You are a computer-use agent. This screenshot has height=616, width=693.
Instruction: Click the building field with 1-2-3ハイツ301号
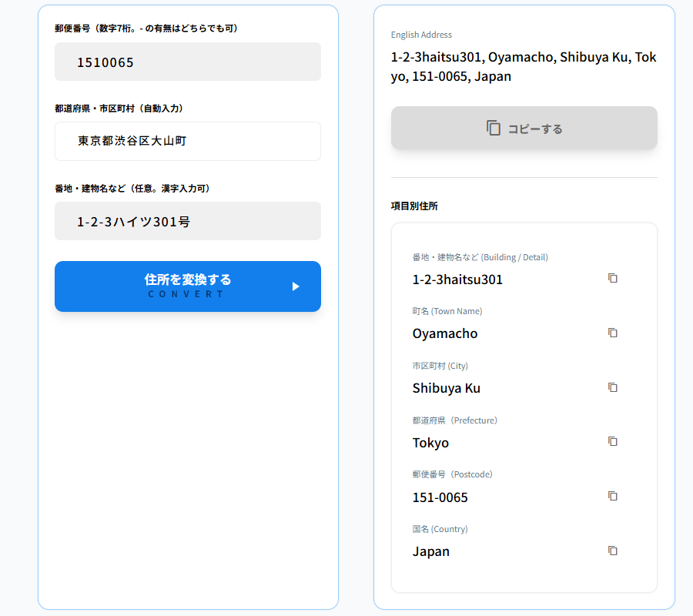coord(188,222)
